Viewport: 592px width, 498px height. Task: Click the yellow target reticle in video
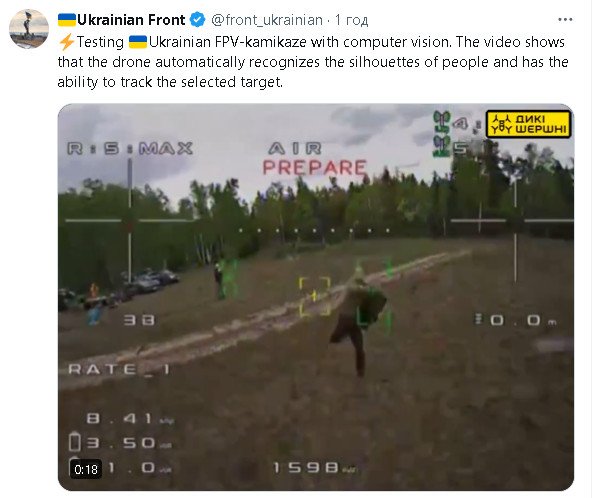314,297
